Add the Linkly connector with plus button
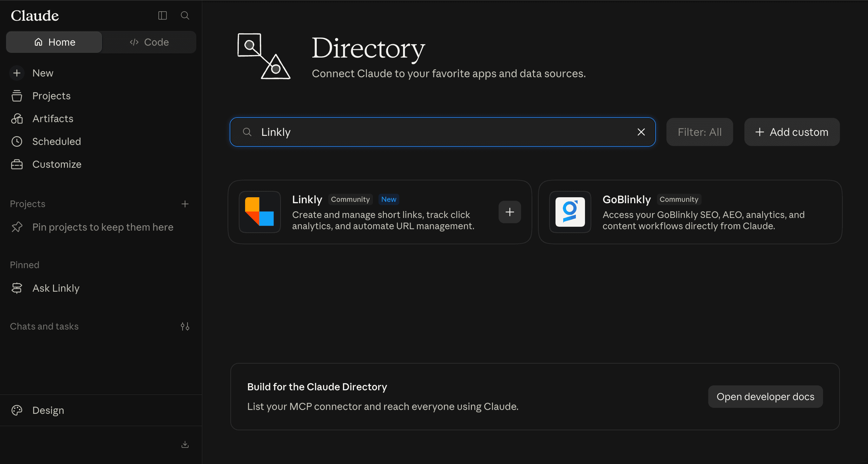The image size is (868, 464). tap(510, 212)
